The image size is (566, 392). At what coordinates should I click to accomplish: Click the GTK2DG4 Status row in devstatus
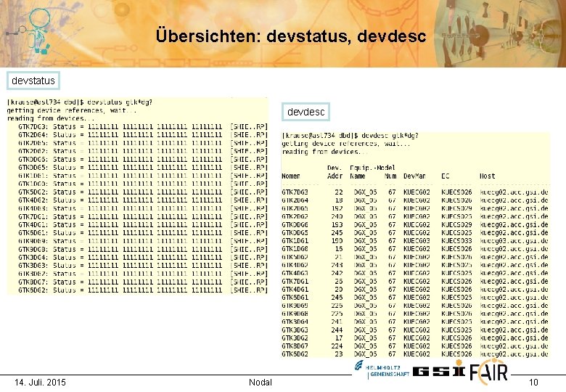(143, 134)
